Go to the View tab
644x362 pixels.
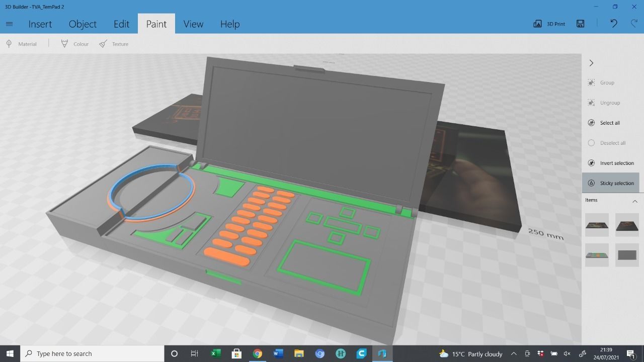tap(193, 24)
